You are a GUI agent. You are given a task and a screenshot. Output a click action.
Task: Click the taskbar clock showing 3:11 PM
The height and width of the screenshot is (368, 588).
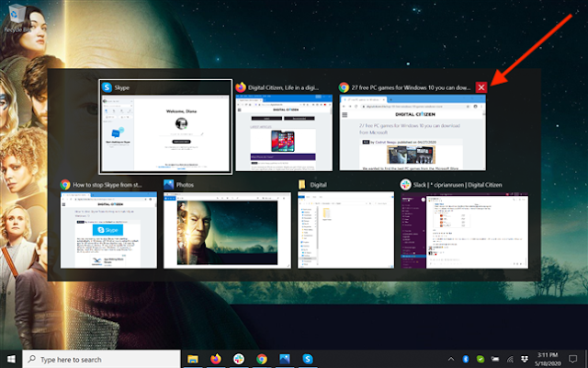click(x=548, y=359)
